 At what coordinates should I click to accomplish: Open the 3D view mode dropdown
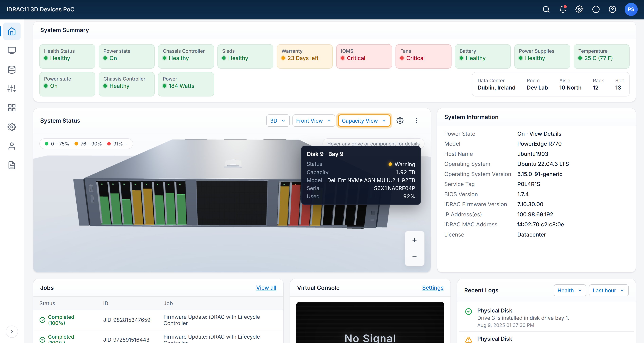(x=278, y=121)
